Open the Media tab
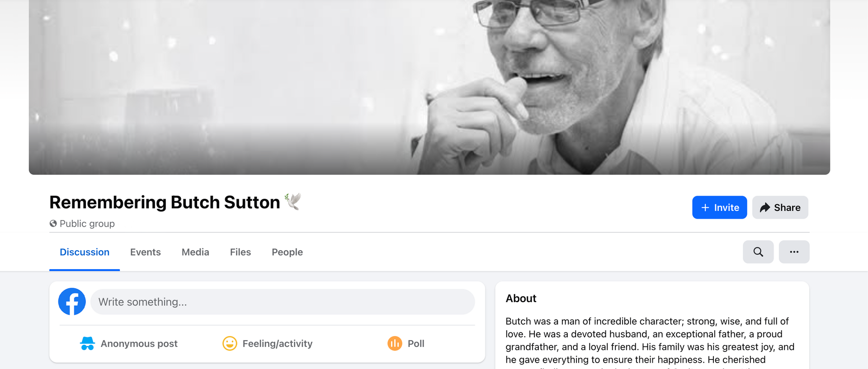The image size is (868, 369). [x=195, y=252]
